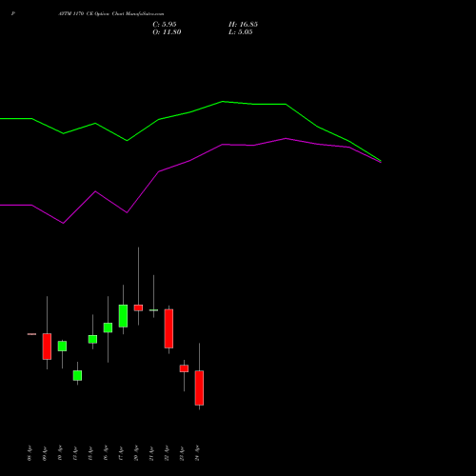Click the open value O: 11.80

pos(167,32)
